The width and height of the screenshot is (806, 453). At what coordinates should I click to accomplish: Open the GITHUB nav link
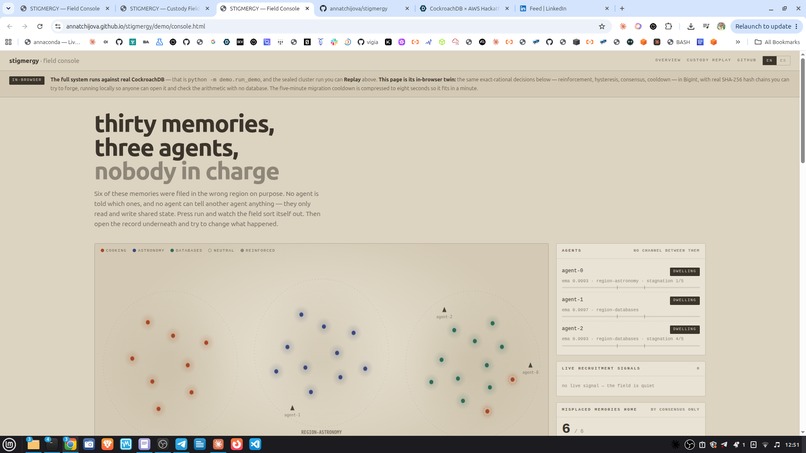746,60
